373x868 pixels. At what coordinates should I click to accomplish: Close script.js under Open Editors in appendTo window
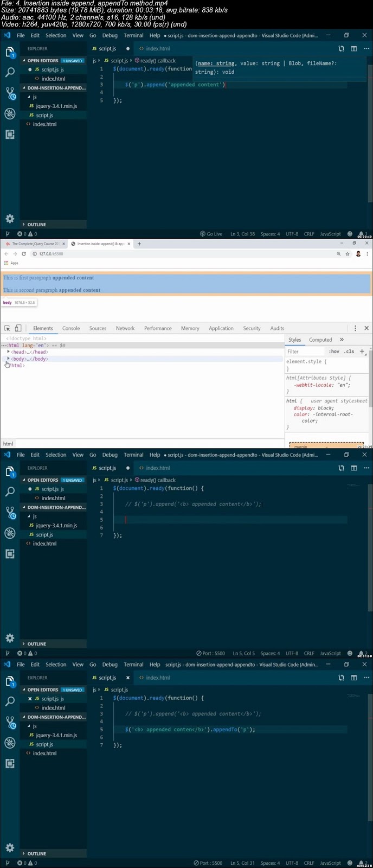tap(30, 699)
